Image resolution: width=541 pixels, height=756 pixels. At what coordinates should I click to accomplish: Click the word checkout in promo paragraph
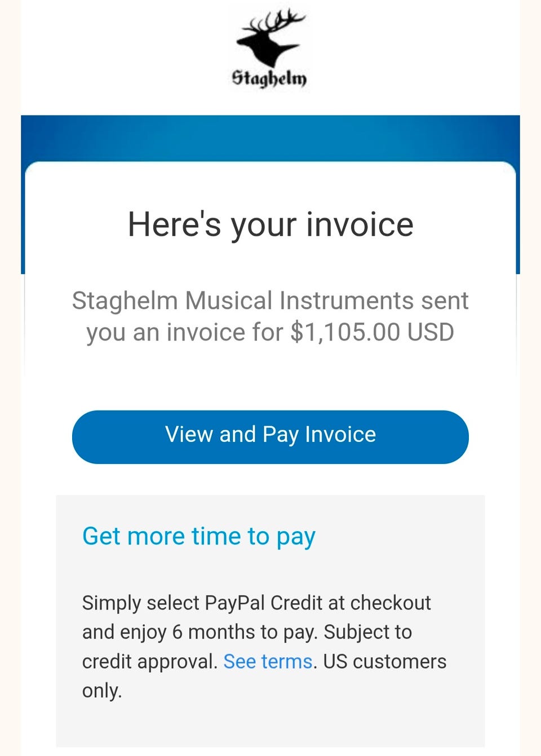pyautogui.click(x=391, y=603)
